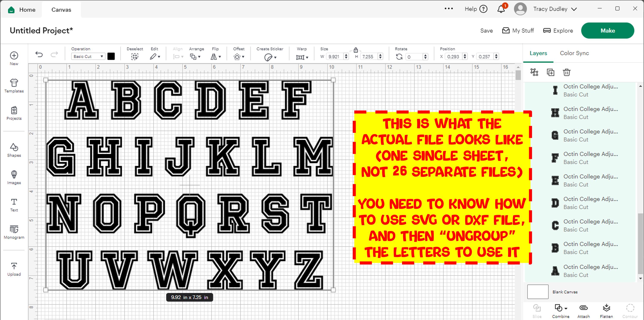
Task: Select the letter H layer
Action: 580,113
